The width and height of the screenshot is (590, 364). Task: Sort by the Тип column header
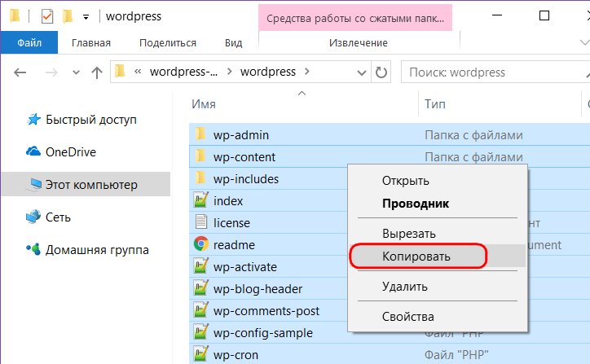[x=435, y=104]
